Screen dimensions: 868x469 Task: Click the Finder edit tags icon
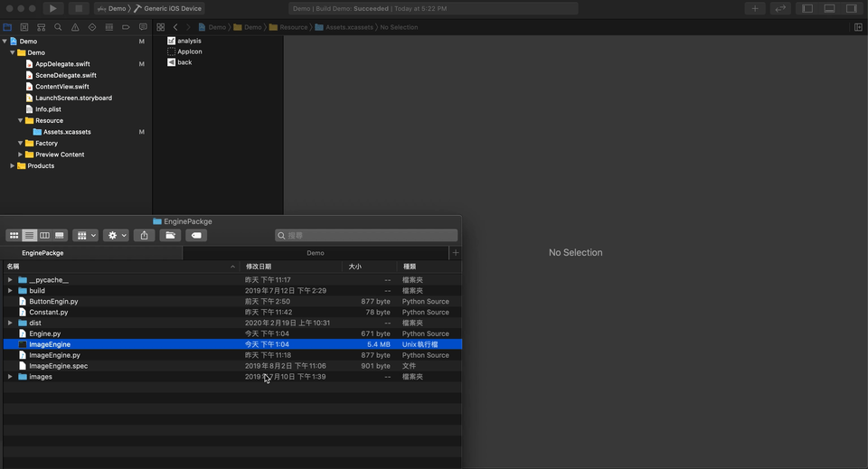(196, 235)
